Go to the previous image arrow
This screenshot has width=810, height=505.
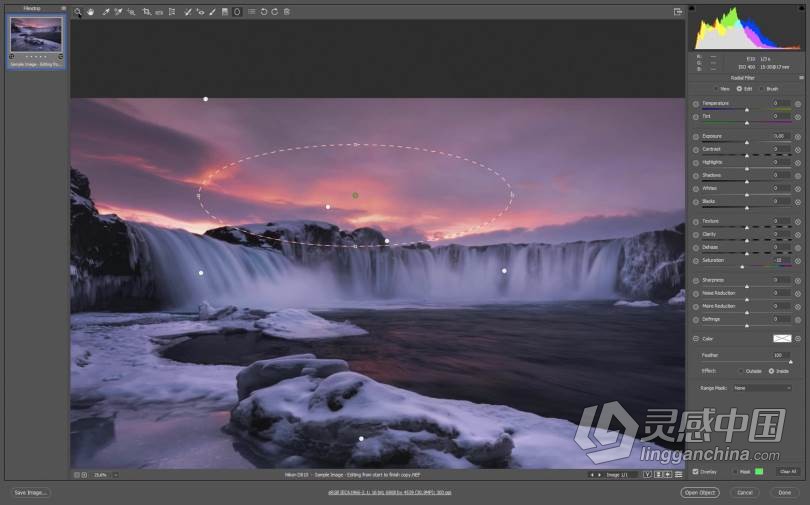tap(592, 475)
